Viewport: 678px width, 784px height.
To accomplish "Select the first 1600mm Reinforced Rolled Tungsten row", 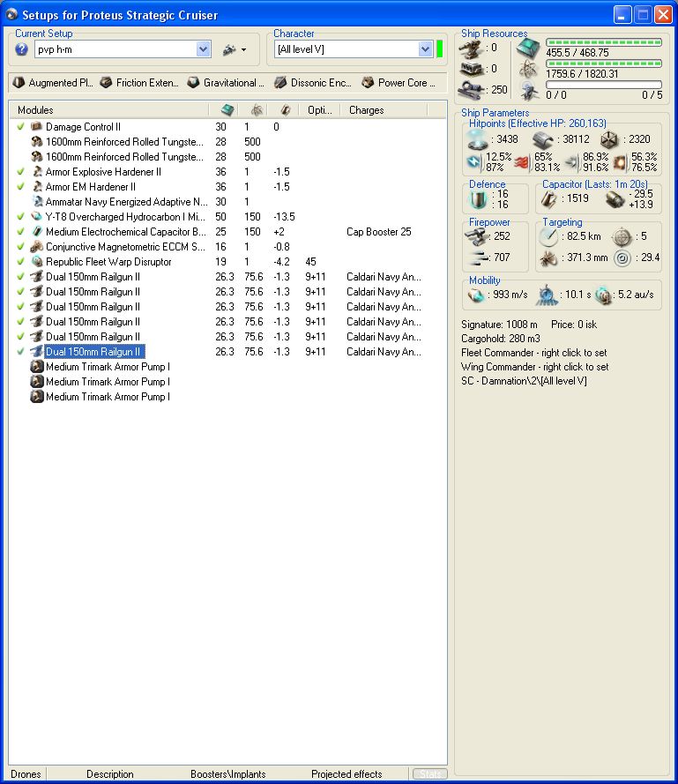I will [x=124, y=142].
